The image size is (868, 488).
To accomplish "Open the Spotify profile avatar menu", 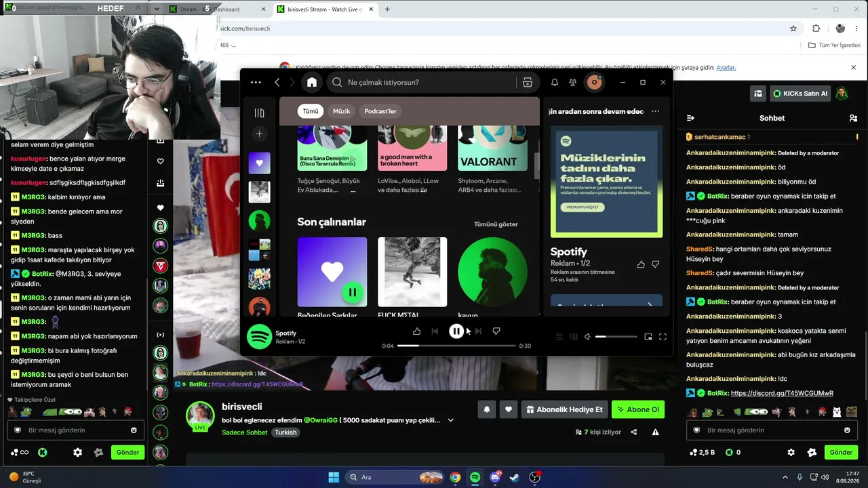I will [595, 82].
